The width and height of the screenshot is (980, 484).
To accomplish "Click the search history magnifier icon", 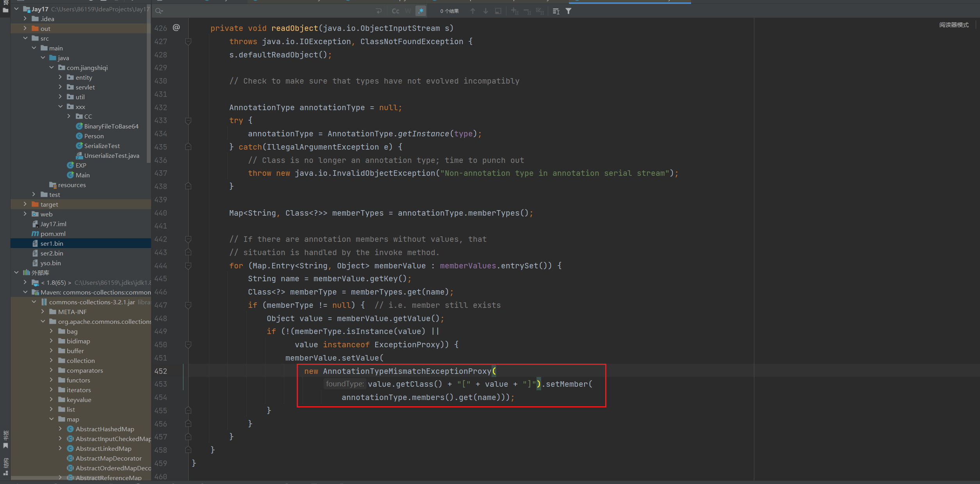I will click(x=159, y=11).
